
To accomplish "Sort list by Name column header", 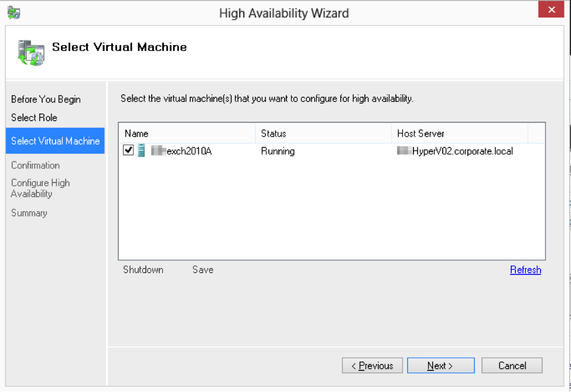I will click(187, 133).
